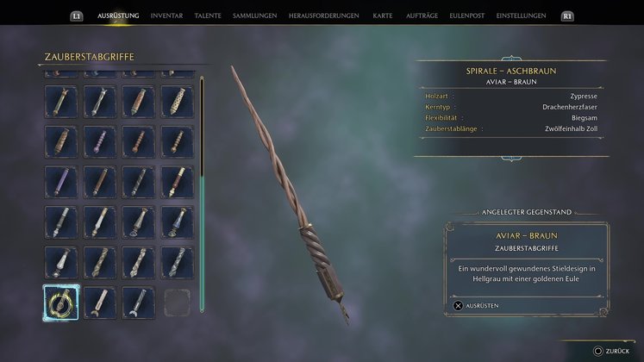Screen dimensions: 644x362
Task: Select the solid purple cylindrical wand handle
Action: (61, 182)
